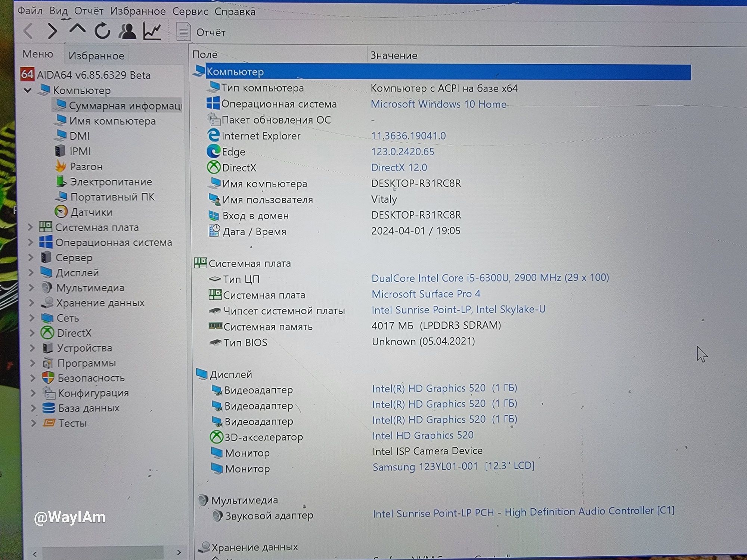Click the Мультимедиа speaker icon in tree
747x560 pixels.
47,287
